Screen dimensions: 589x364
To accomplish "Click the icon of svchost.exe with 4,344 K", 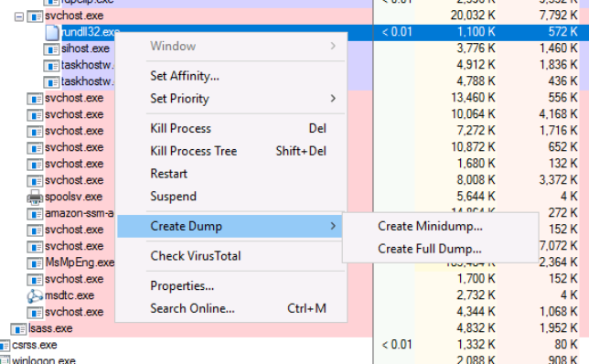I will pos(35,313).
